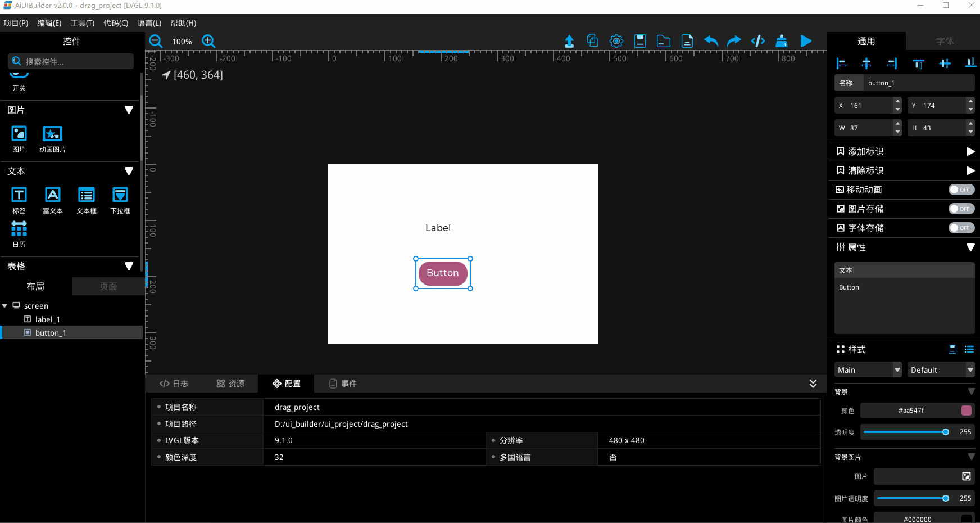Collapse the 图片 widget category
Screen dimensions: 980x523
129,110
